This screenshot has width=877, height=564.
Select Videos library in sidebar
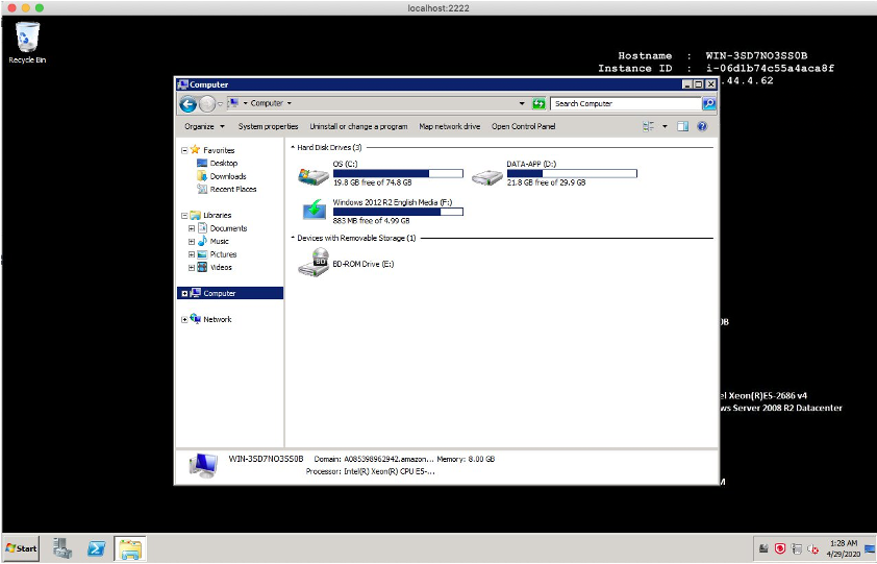point(221,267)
